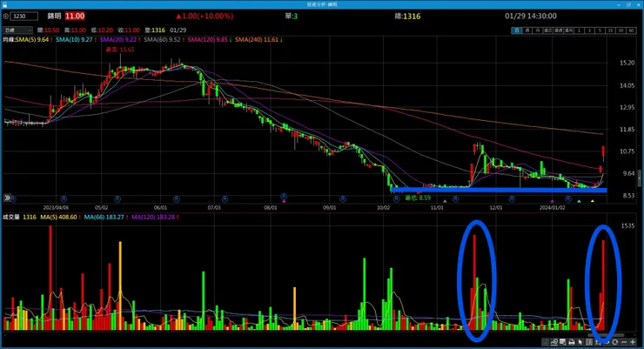644x349 pixels.
Task: Click the monthly marker icon near 09/01
Action: (x=343, y=198)
